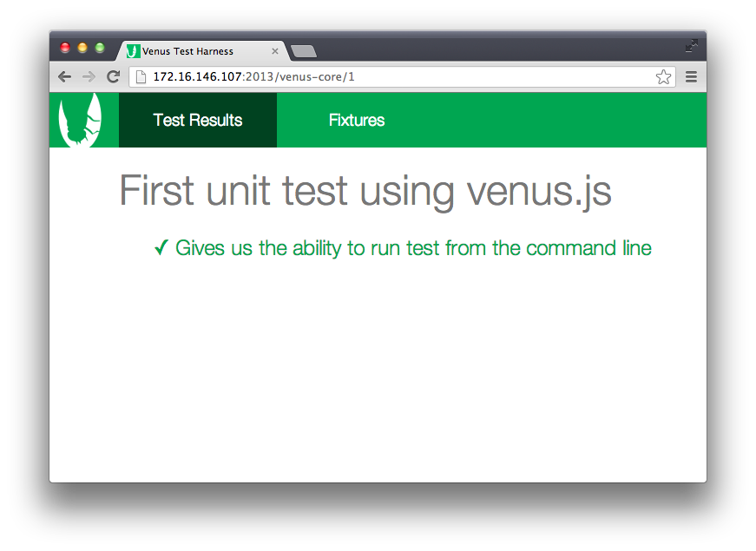Screen dimensions: 756x551
Task: Click the heading 'First unit test using venus.js'
Action: (x=365, y=192)
